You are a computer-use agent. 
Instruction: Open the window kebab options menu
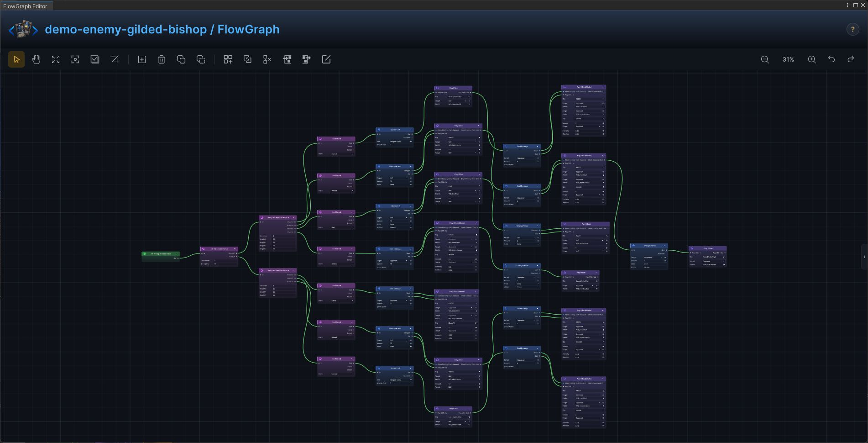pos(847,5)
